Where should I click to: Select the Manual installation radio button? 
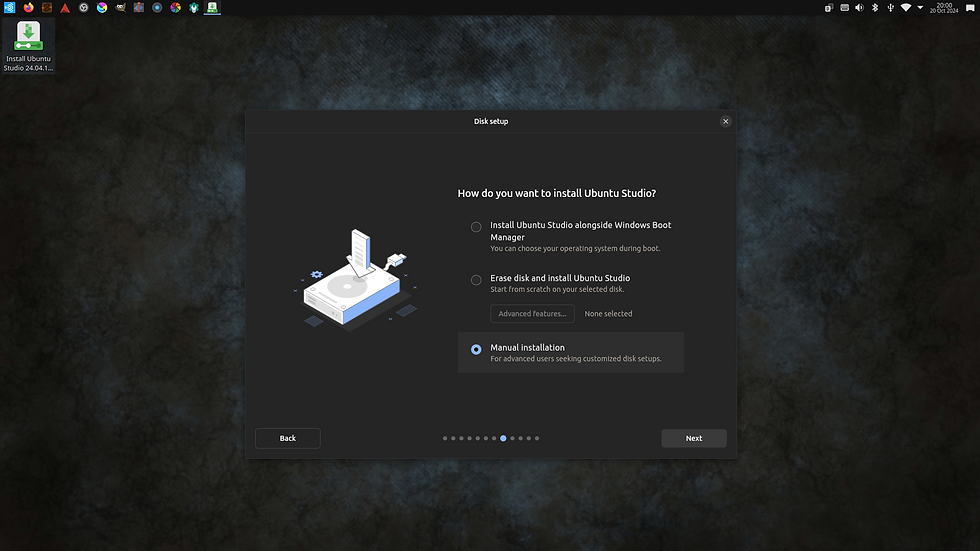476,349
